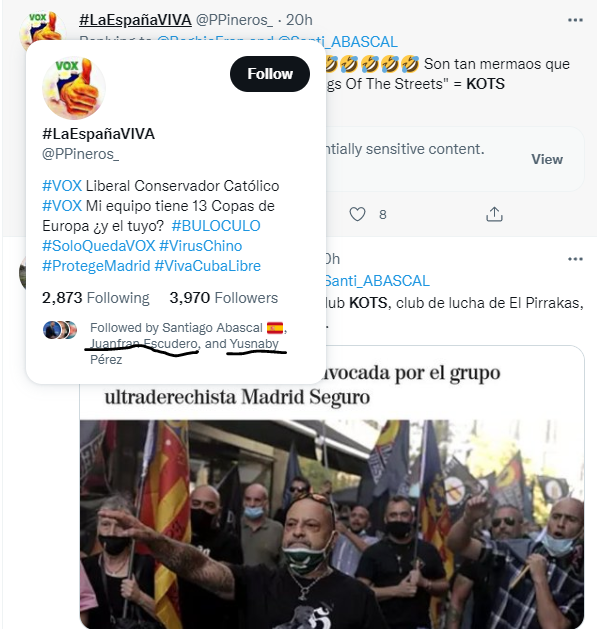Open the #SoloQuedaVOX hashtag
Viewport: 597px width, 629px height.
(99, 246)
